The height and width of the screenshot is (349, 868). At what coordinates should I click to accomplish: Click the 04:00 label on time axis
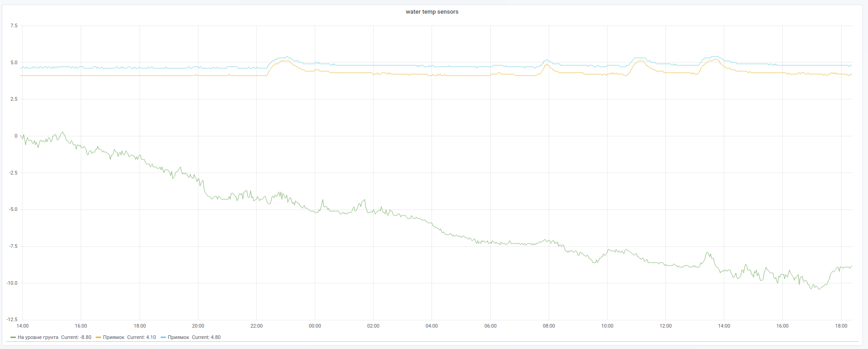431,326
